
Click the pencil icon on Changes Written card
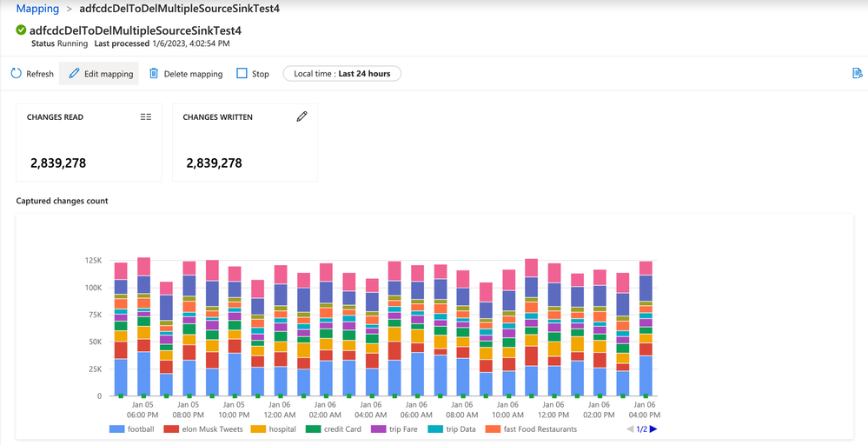[x=301, y=116]
